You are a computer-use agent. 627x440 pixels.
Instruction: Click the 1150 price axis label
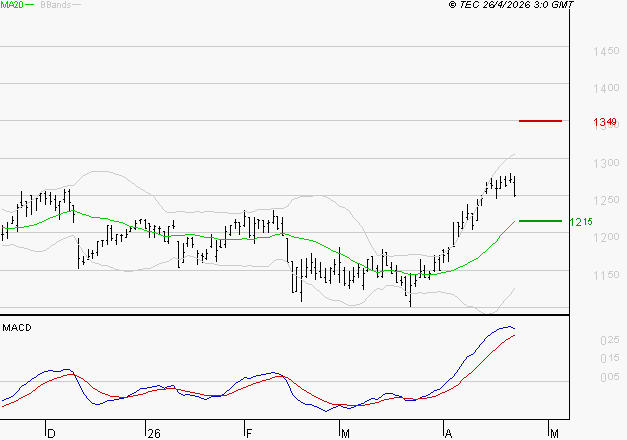click(x=606, y=275)
